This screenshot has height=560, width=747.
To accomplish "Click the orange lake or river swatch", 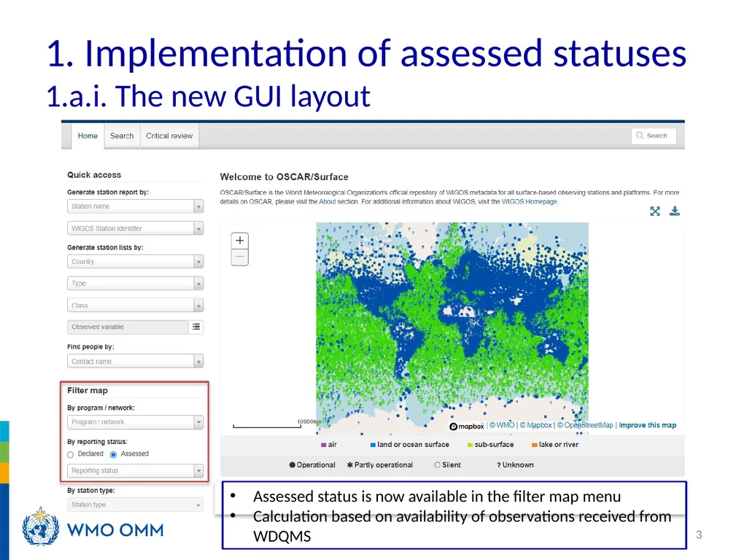I will pyautogui.click(x=535, y=445).
